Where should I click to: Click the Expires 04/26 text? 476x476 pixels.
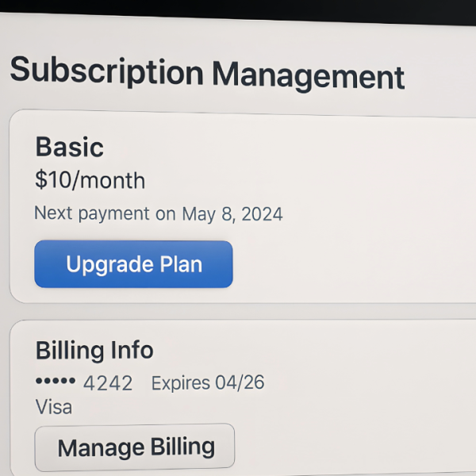[208, 384]
